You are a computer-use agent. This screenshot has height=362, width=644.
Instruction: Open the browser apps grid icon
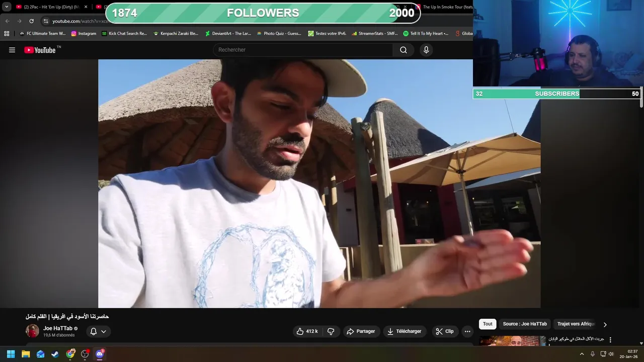[7, 34]
